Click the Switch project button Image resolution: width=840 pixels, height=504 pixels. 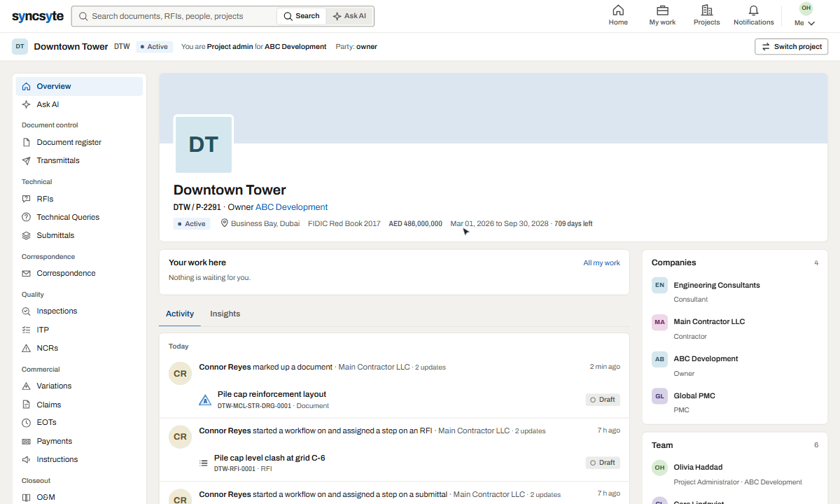point(791,46)
